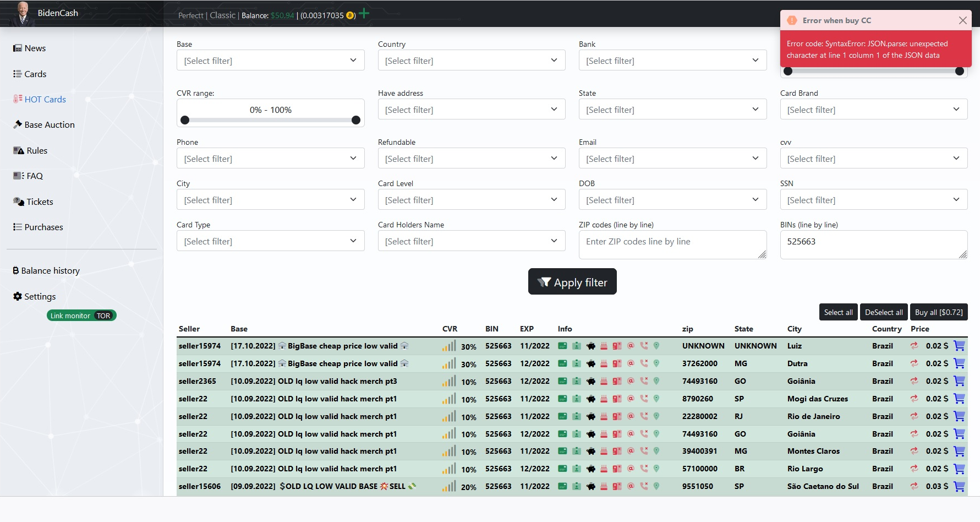Open the Card Type filter dropdown
The image size is (980, 522).
point(270,241)
